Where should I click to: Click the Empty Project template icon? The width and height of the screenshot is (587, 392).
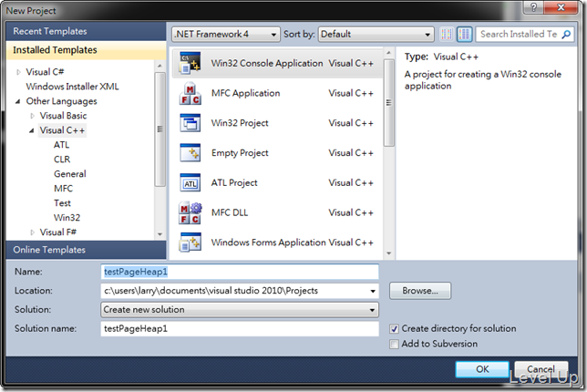191,153
